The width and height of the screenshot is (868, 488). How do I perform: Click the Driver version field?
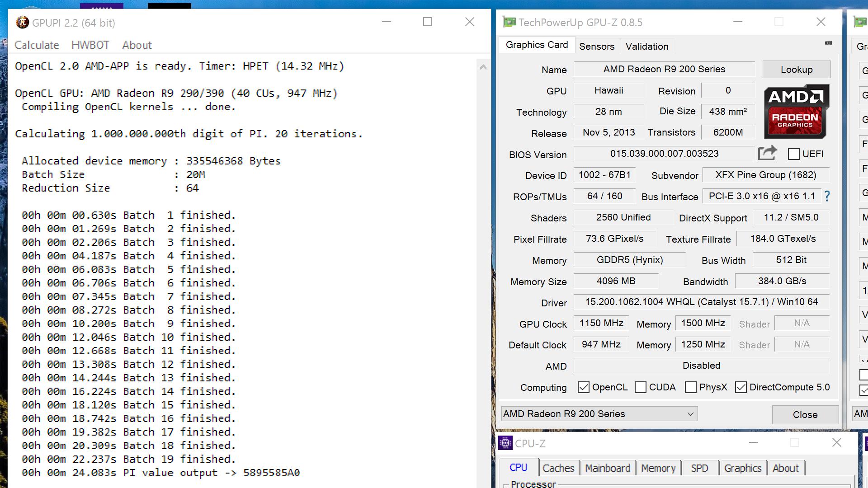click(x=702, y=302)
